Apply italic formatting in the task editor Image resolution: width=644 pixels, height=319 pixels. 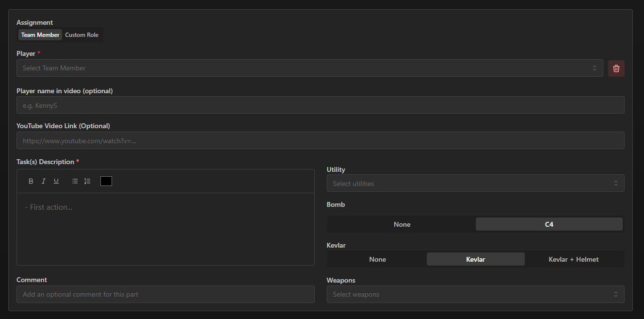tap(43, 181)
